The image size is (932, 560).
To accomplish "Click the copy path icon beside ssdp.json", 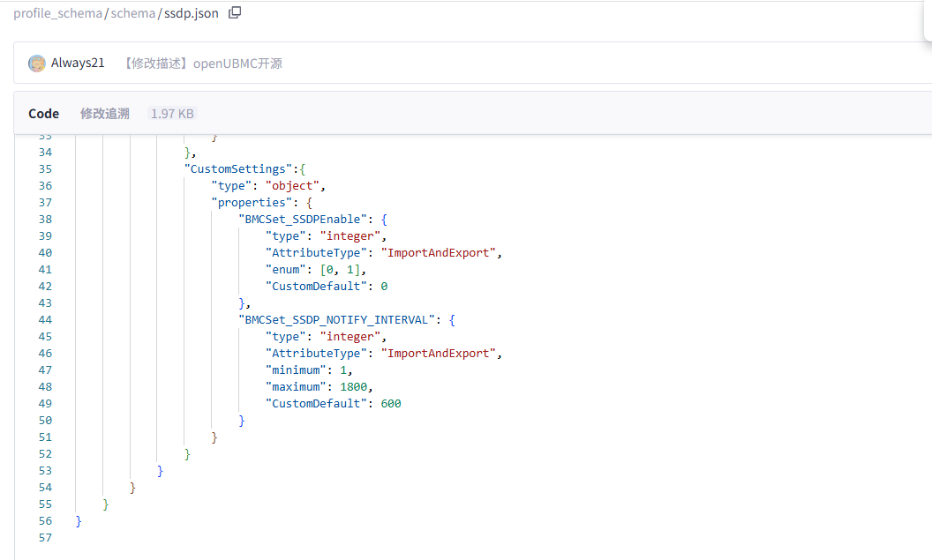I will pos(234,13).
